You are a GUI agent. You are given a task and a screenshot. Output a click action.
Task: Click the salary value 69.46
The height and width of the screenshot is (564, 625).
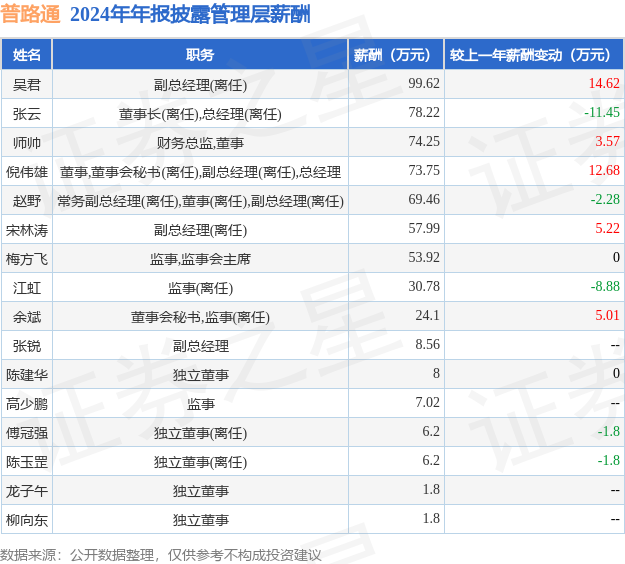[424, 199]
